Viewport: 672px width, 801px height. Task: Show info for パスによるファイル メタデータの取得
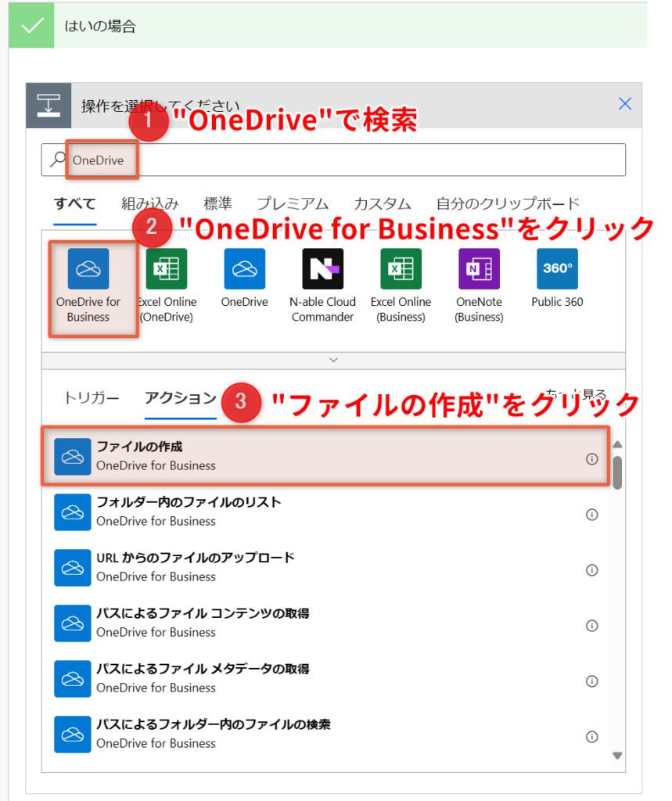click(591, 681)
